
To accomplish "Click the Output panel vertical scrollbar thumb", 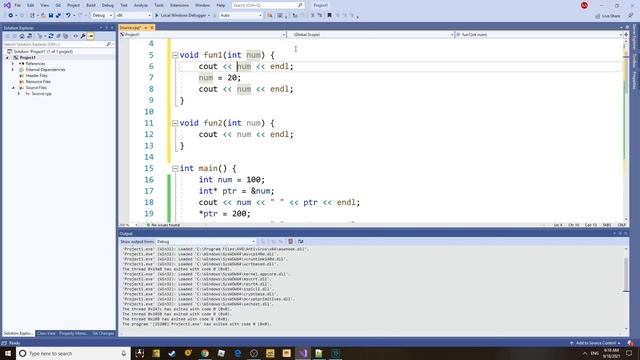I will (626, 275).
